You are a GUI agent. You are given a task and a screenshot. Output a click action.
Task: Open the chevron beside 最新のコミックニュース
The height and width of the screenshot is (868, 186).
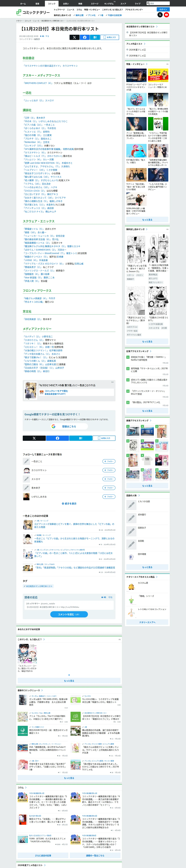[x=42, y=690]
